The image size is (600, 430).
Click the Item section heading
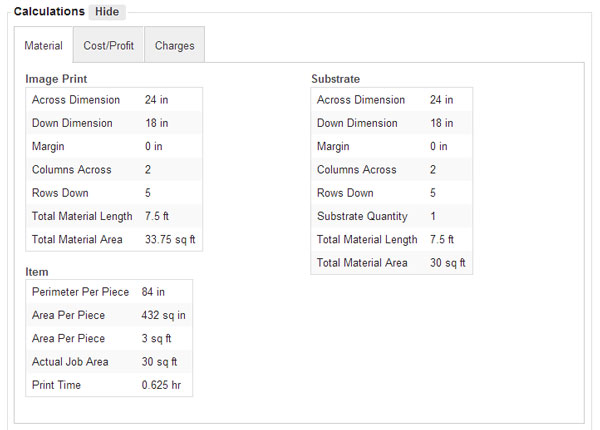pyautogui.click(x=37, y=272)
